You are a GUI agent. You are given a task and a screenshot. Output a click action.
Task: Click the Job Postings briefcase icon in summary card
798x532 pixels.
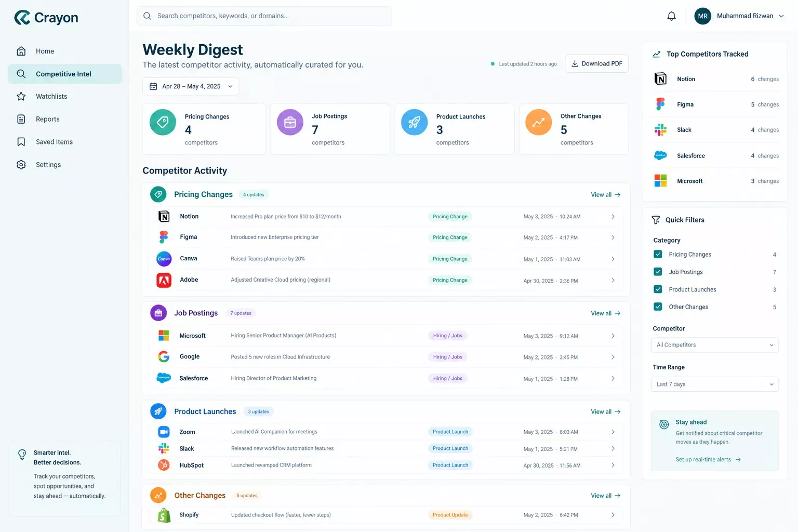290,122
